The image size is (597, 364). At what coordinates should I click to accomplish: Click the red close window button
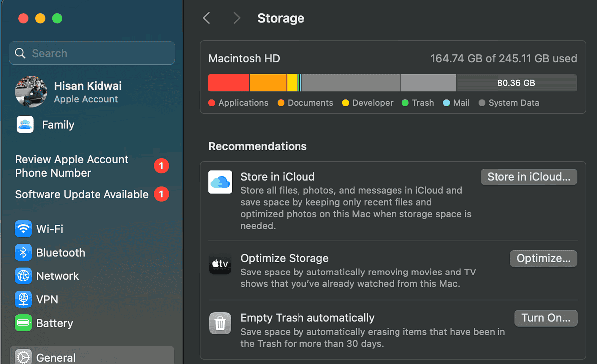tap(23, 19)
